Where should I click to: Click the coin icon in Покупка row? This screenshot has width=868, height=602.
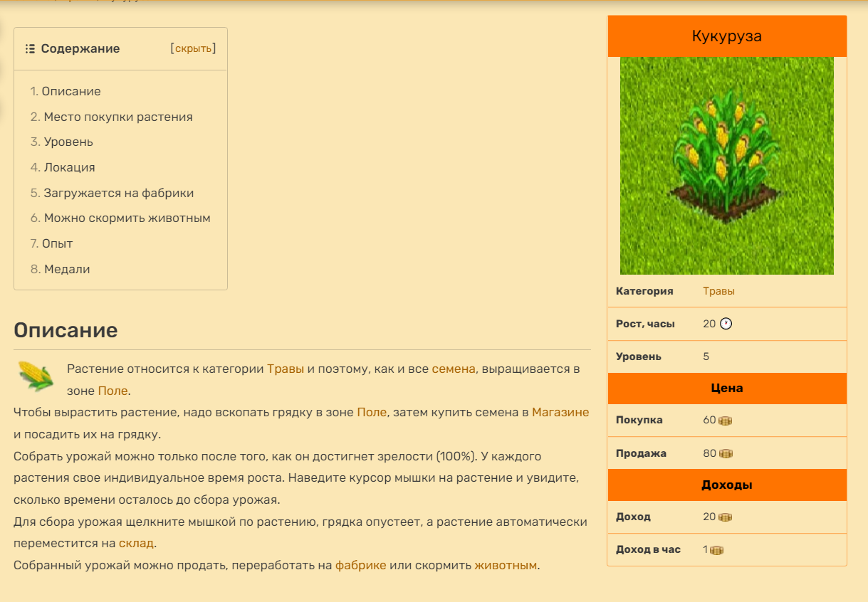(x=726, y=421)
